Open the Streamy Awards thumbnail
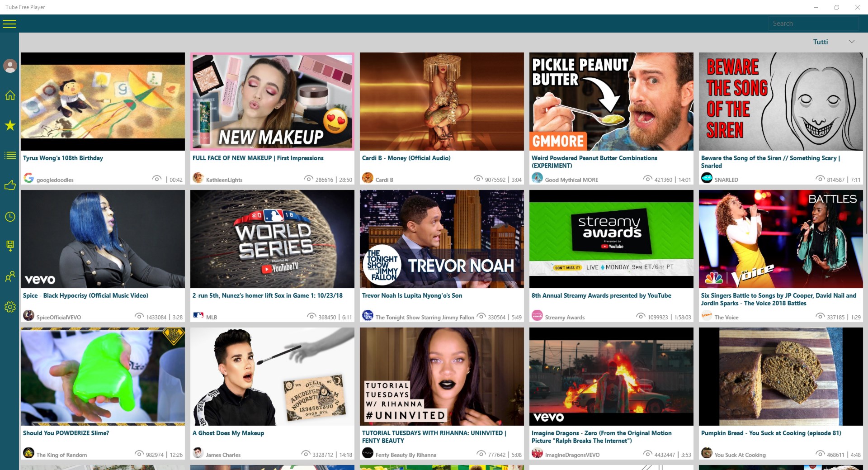Image resolution: width=868 pixels, height=470 pixels. point(611,239)
